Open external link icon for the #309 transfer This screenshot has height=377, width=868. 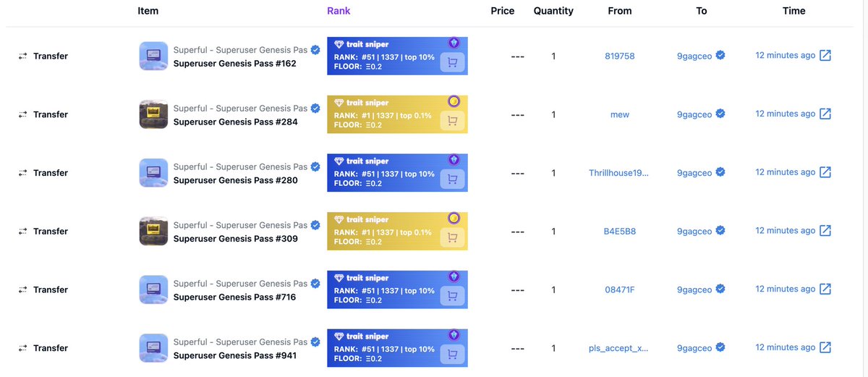coord(825,231)
